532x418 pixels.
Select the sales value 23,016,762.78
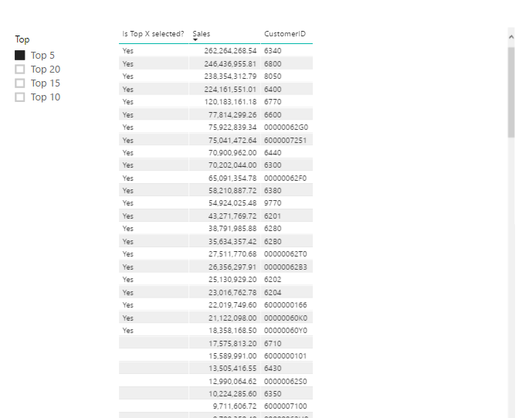232,292
